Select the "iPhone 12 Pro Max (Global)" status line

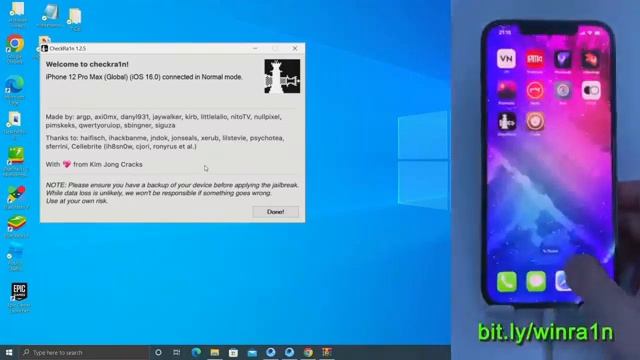click(x=144, y=77)
